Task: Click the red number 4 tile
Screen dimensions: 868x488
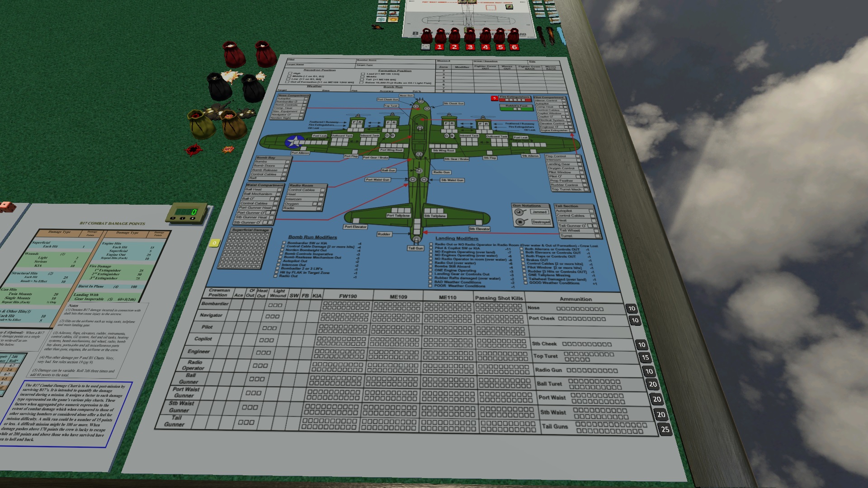Action: click(485, 47)
